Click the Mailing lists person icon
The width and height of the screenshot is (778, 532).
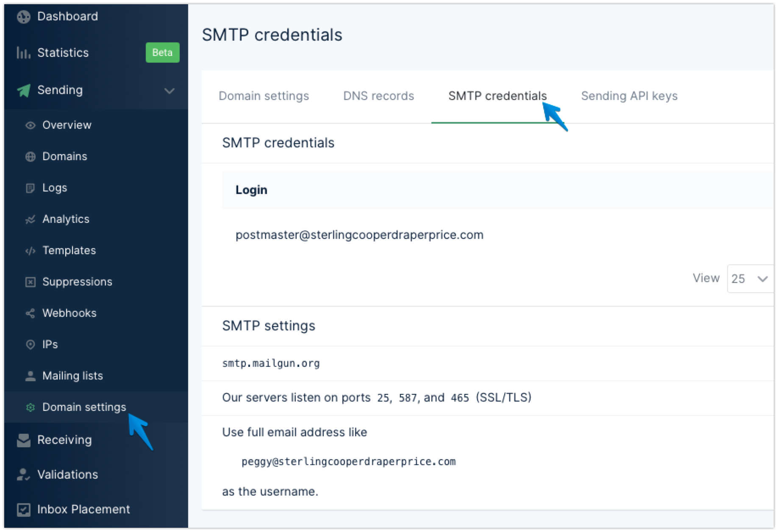(31, 376)
